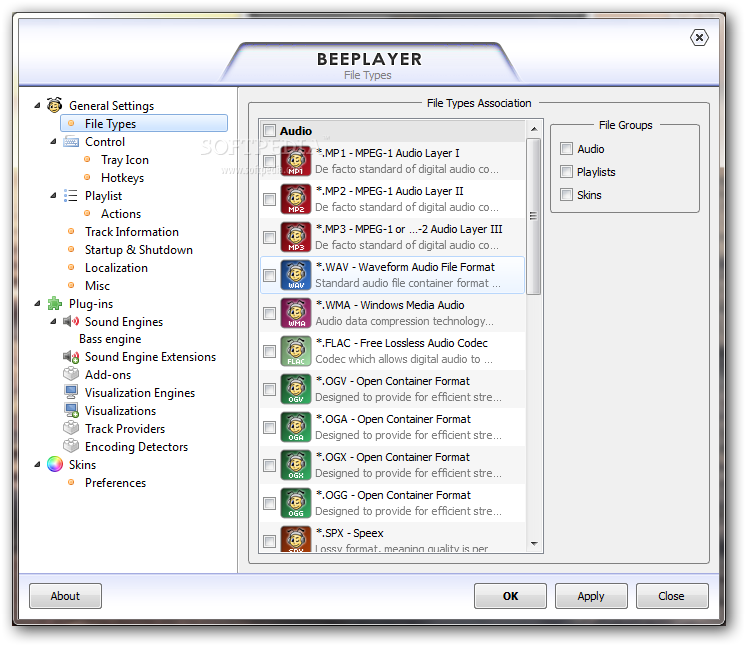
Task: Select Bass engine under Sound Engines
Action: pyautogui.click(x=110, y=339)
